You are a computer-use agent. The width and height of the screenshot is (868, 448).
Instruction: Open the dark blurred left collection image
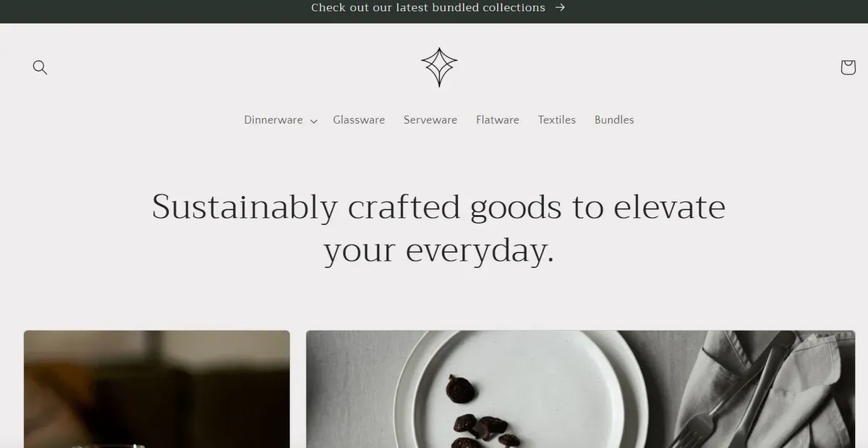tap(157, 389)
